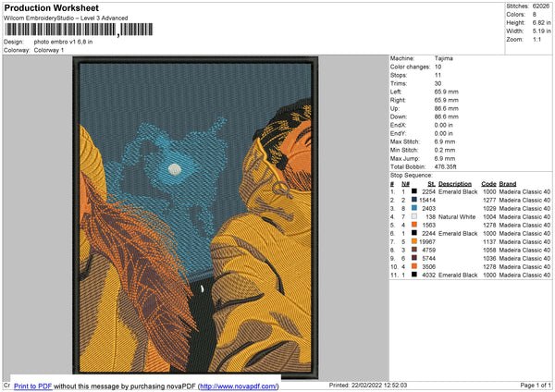Viewport: 555px width, 392px height.
Task: Click the 'Brand' column header
Action: tap(508, 184)
